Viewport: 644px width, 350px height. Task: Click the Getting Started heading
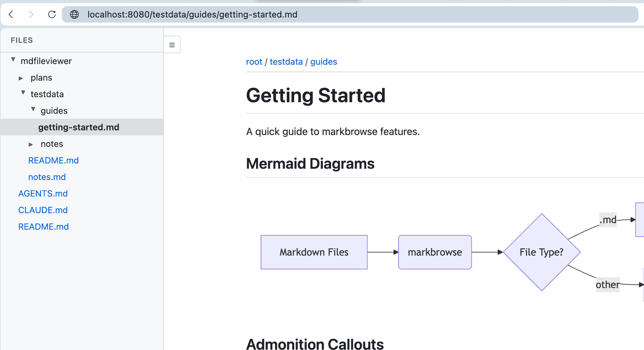point(316,95)
